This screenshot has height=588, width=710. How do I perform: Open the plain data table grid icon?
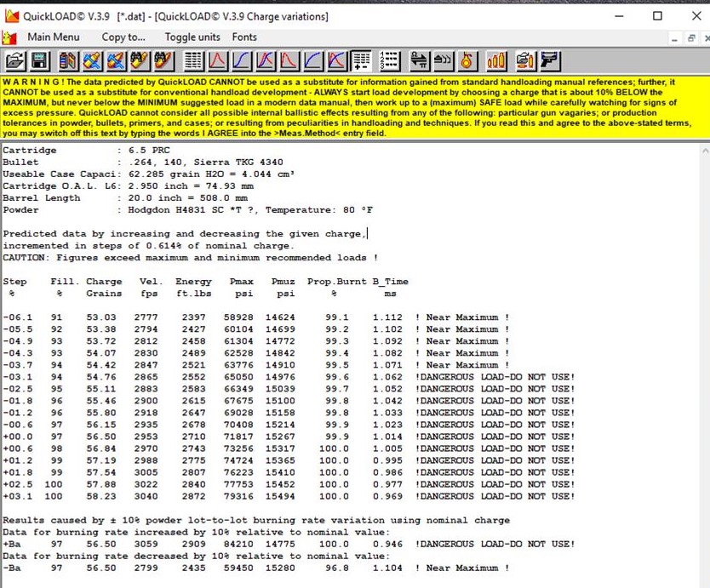pyautogui.click(x=193, y=60)
